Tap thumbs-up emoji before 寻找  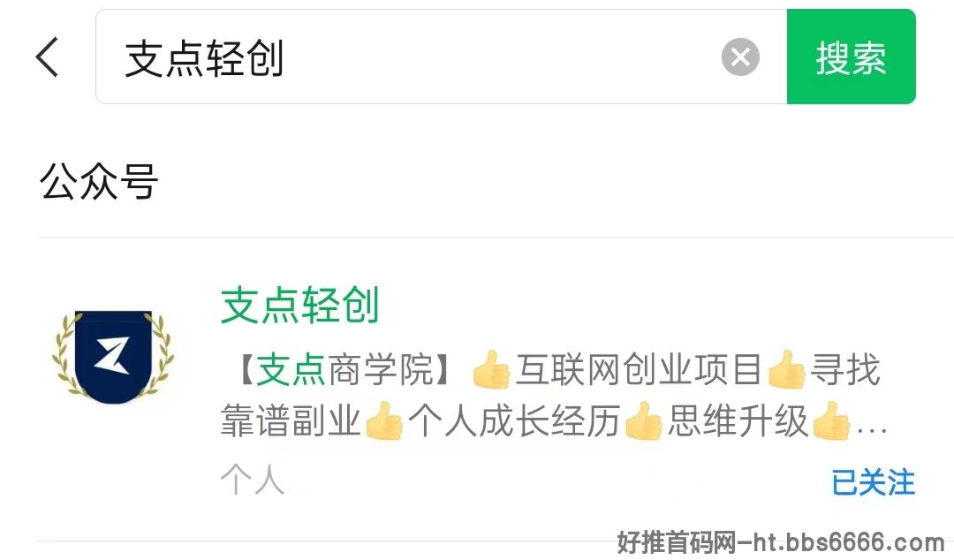[x=786, y=369]
